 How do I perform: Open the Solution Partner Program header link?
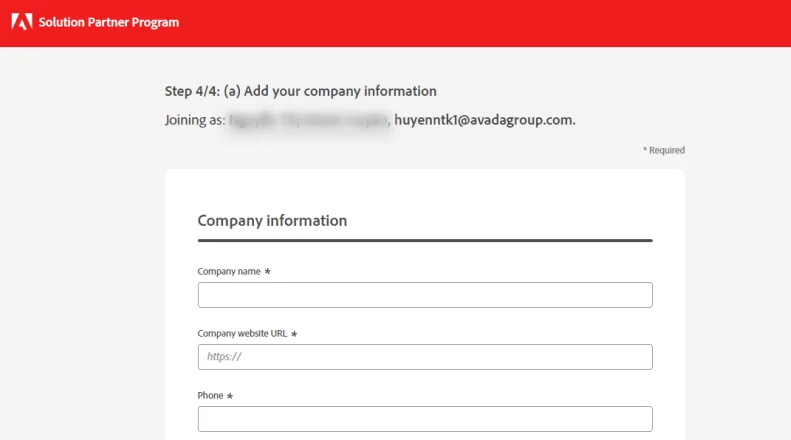pyautogui.click(x=109, y=22)
